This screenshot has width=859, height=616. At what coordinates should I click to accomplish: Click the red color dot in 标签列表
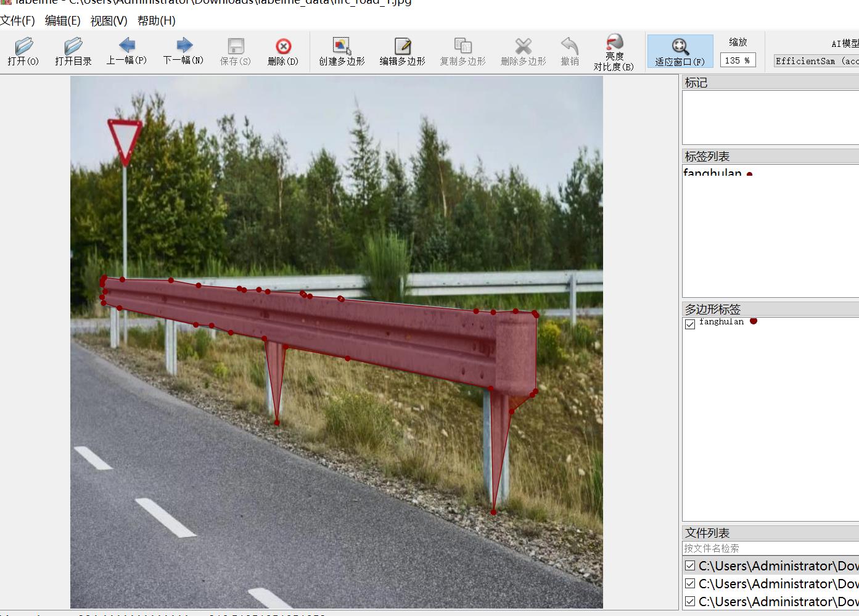pyautogui.click(x=749, y=175)
